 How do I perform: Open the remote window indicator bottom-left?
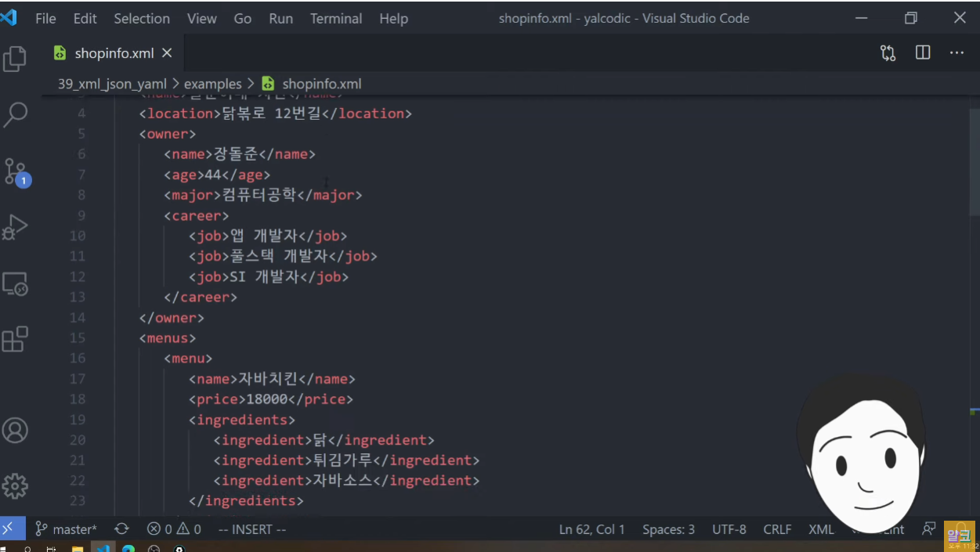point(10,529)
